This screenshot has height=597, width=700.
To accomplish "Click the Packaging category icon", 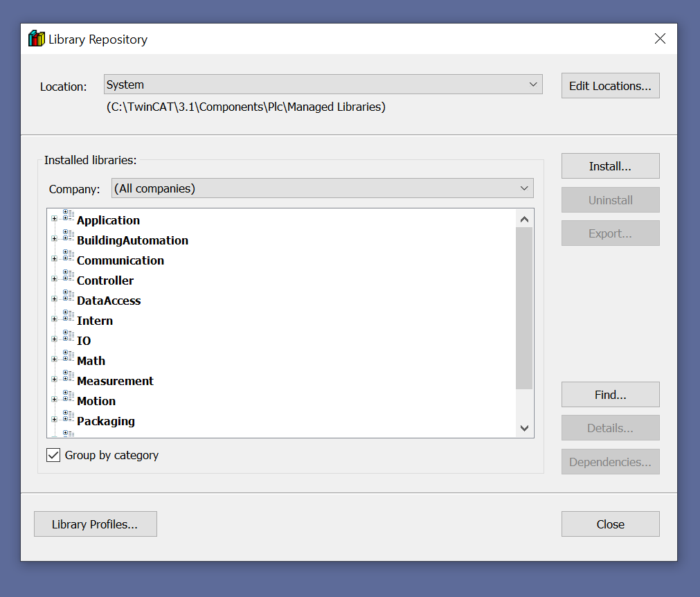I will pos(69,416).
